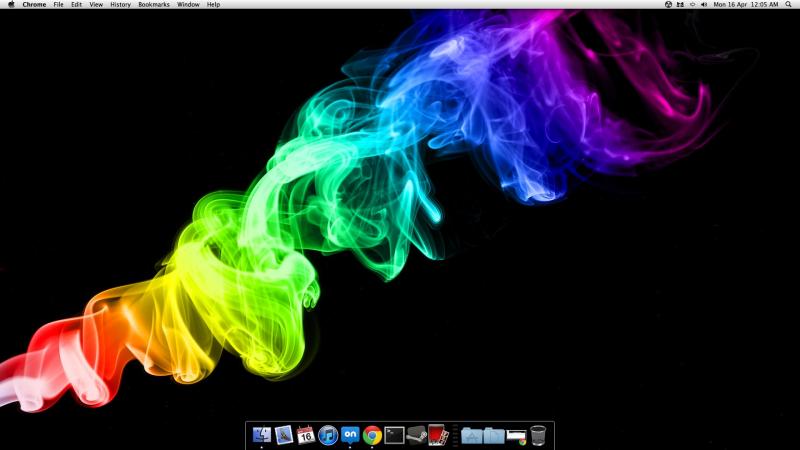The height and width of the screenshot is (450, 800).
Task: Open the File menu
Action: pyautogui.click(x=59, y=4)
